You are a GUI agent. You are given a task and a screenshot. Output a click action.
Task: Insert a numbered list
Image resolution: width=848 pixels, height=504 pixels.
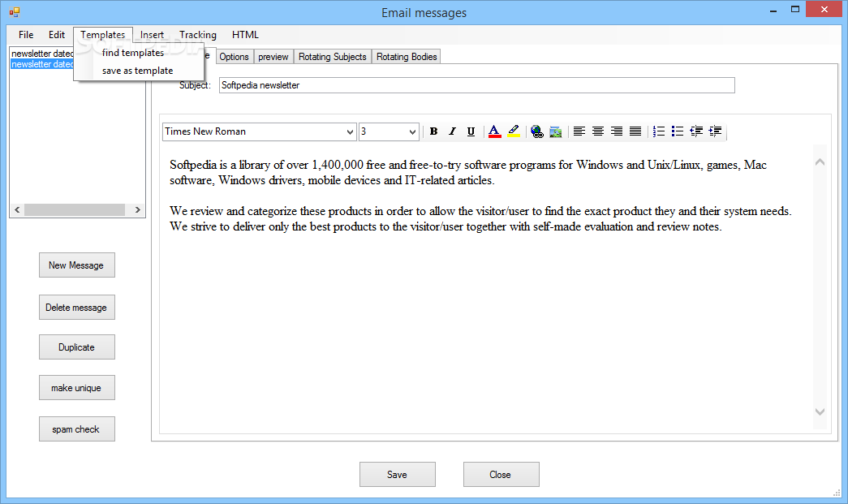pyautogui.click(x=659, y=131)
